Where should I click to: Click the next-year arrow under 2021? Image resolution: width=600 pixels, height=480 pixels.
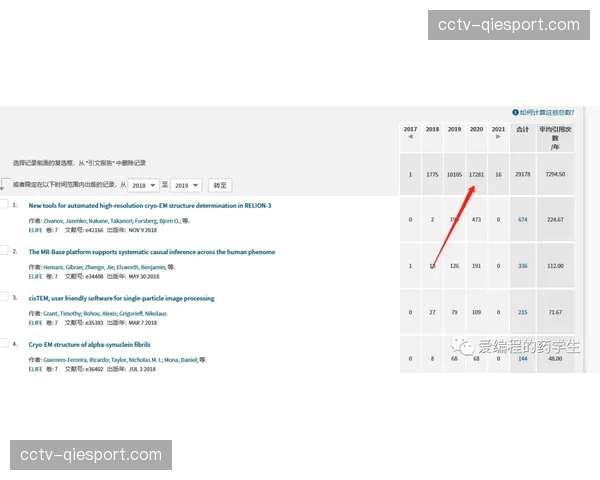point(498,137)
